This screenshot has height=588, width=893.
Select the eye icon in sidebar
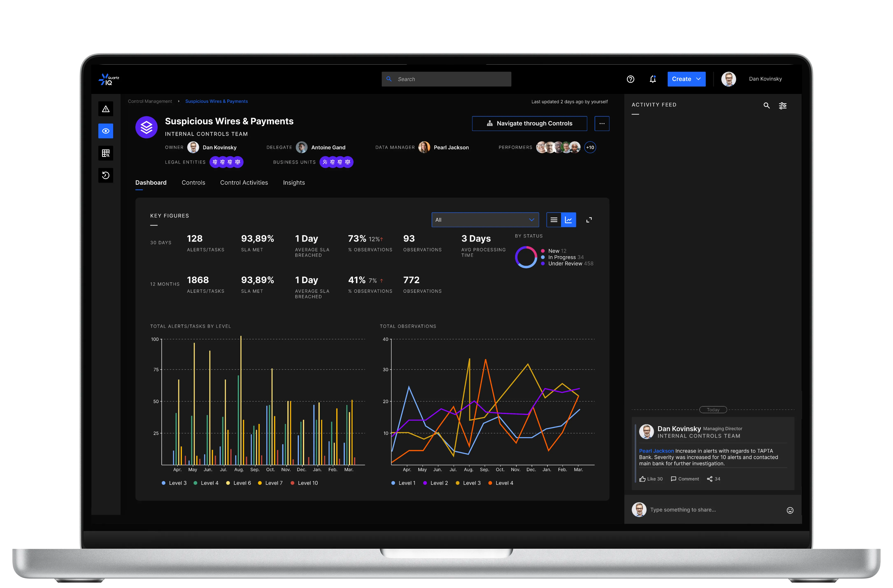point(106,131)
